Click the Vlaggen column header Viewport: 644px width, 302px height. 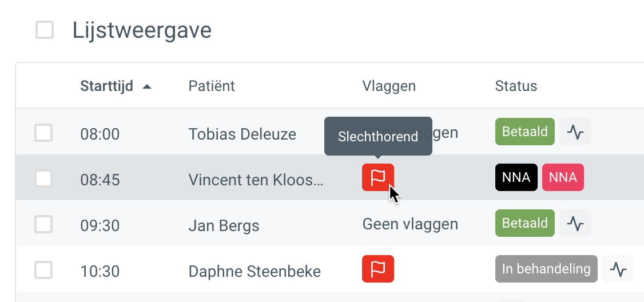pyautogui.click(x=389, y=86)
